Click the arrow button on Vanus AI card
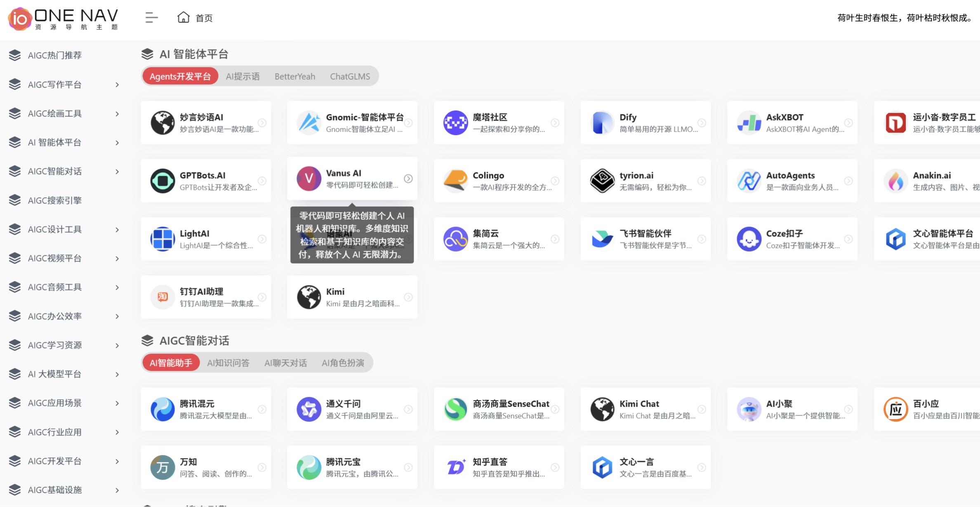This screenshot has height=507, width=980. (408, 179)
